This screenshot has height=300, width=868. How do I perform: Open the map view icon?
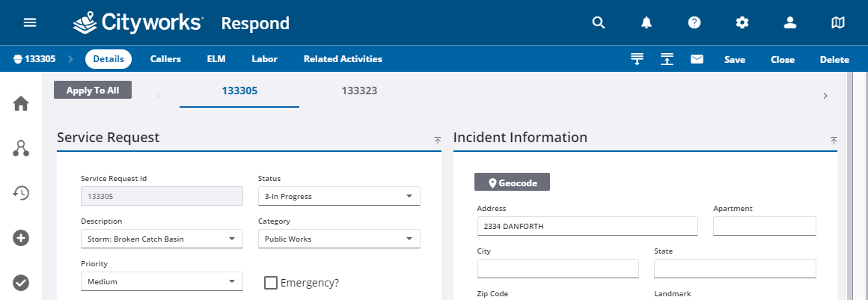tap(838, 22)
